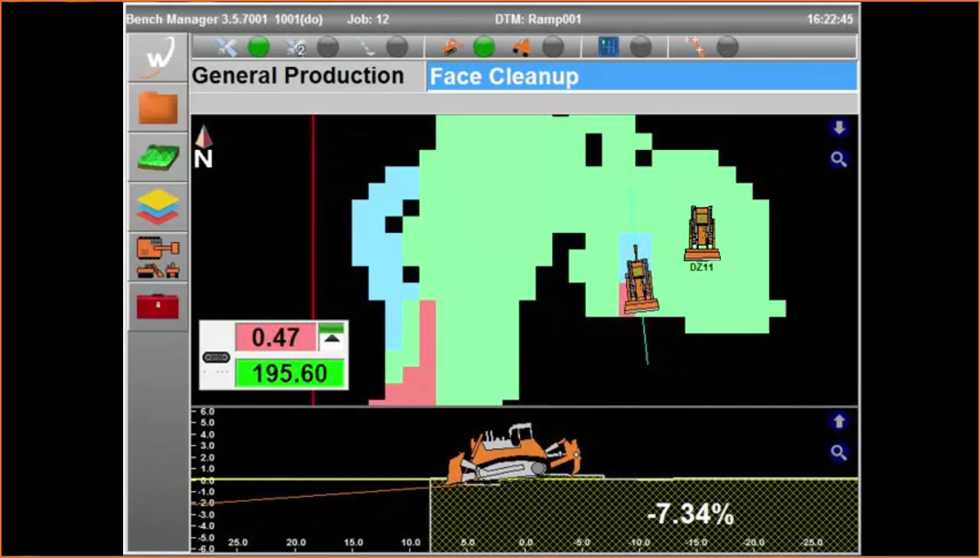Toggle the green GPS status indicator light

pos(258,47)
